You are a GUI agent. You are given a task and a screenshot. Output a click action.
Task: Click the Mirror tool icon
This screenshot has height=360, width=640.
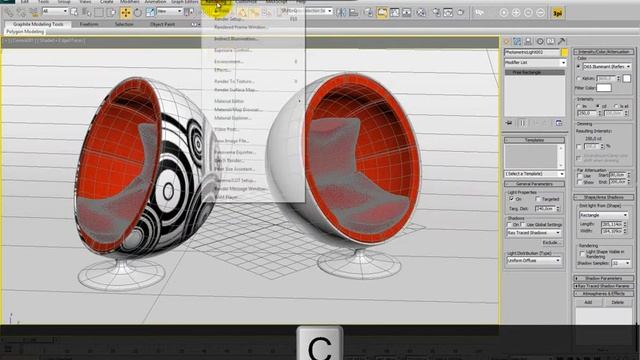click(341, 13)
